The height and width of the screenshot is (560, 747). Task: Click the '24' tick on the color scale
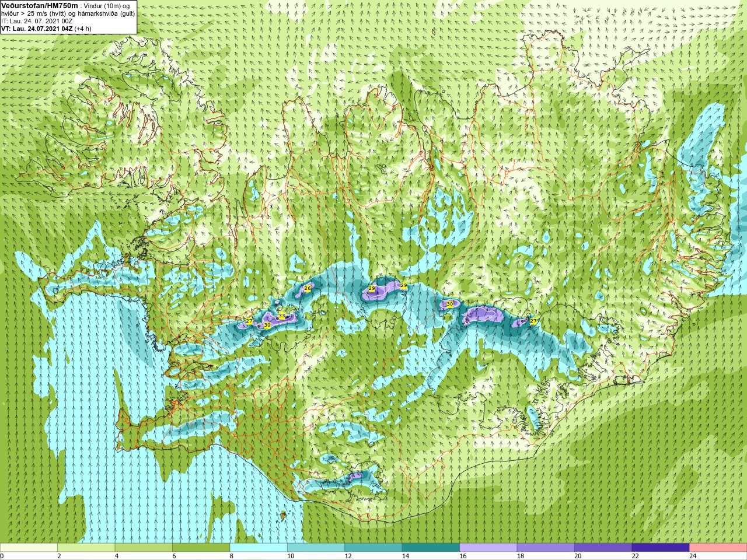tap(693, 556)
